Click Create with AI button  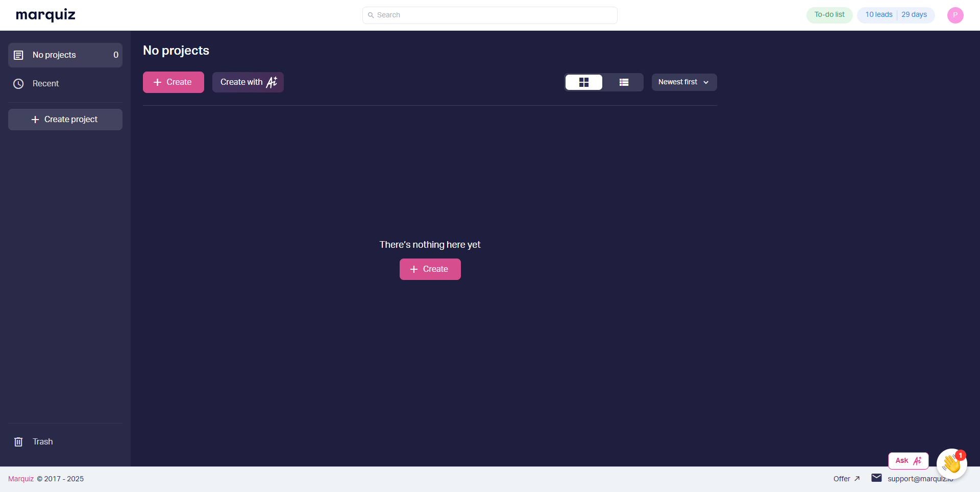(248, 82)
